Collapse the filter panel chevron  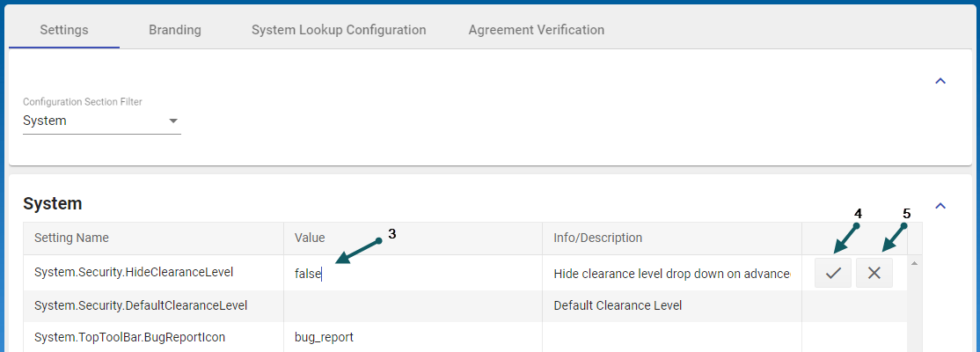[x=940, y=81]
